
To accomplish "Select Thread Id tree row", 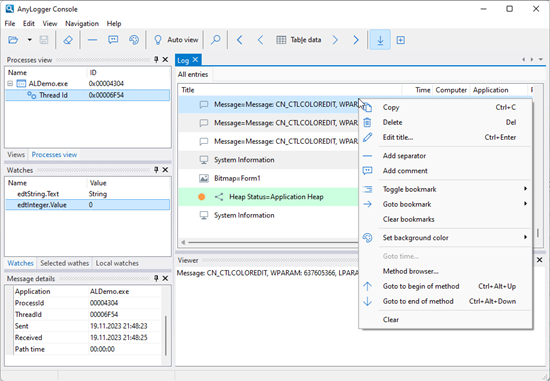I will (88, 95).
